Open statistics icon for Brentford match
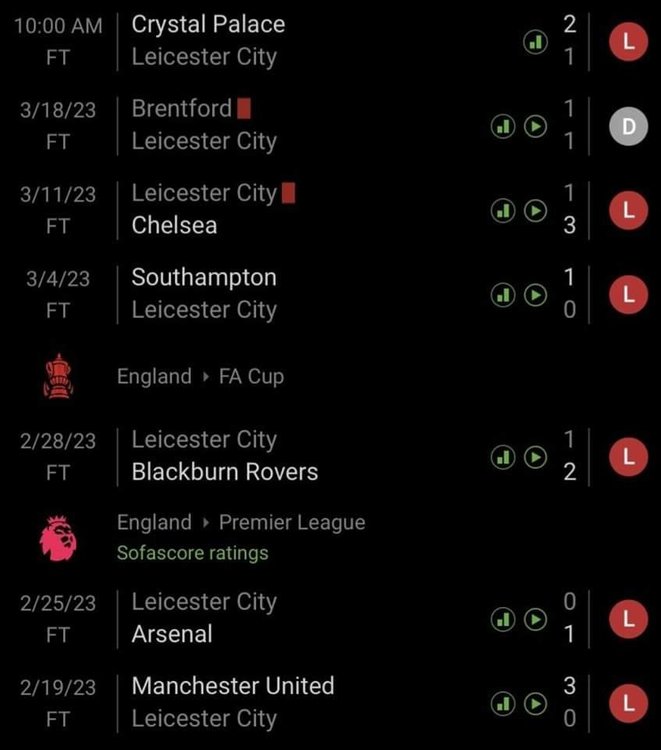Viewport: 661px width, 750px height. tap(503, 126)
